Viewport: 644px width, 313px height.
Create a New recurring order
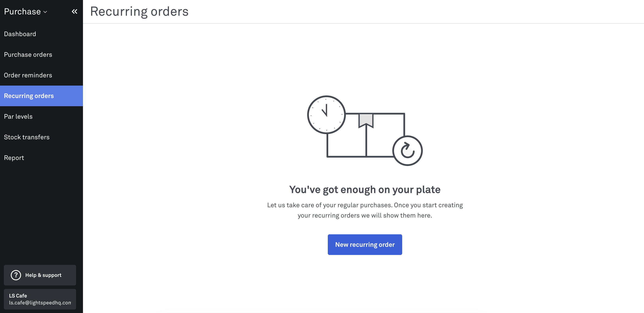[365, 244]
